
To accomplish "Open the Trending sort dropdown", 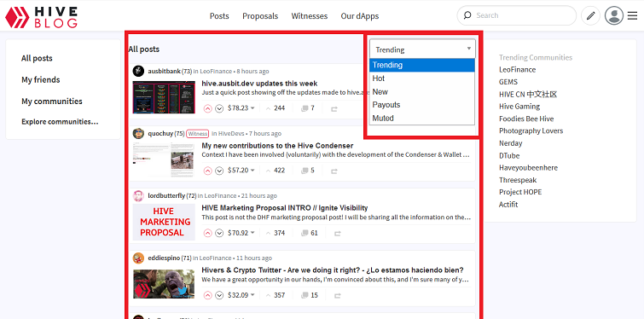I will pyautogui.click(x=422, y=49).
